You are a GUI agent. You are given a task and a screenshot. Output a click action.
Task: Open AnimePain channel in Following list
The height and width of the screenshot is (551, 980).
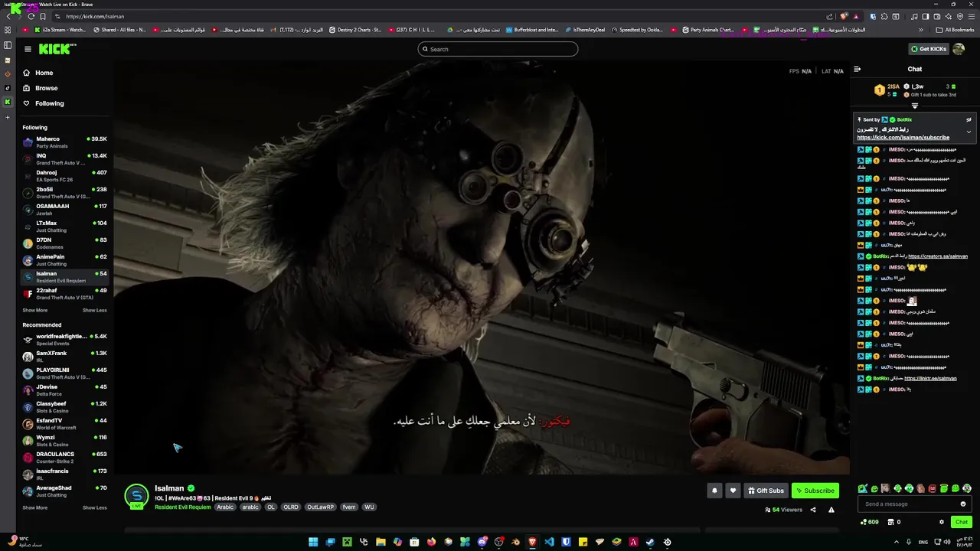coord(64,260)
